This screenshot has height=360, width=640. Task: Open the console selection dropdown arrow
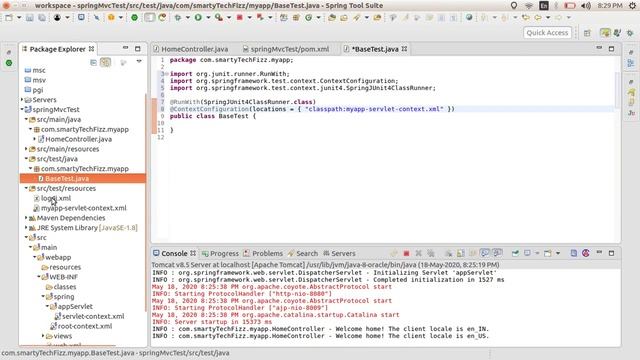[x=537, y=253]
